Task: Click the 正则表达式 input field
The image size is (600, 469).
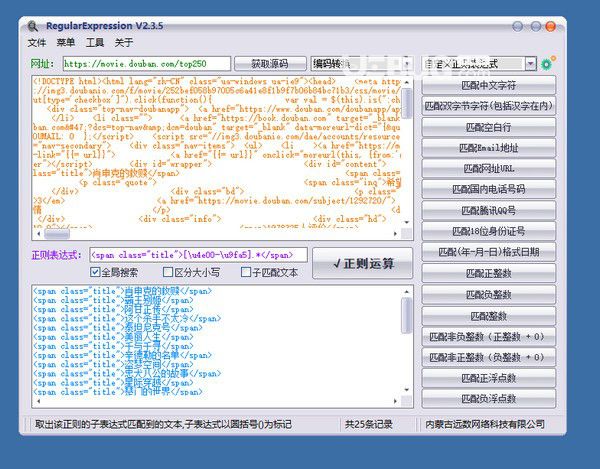Action: coord(198,255)
